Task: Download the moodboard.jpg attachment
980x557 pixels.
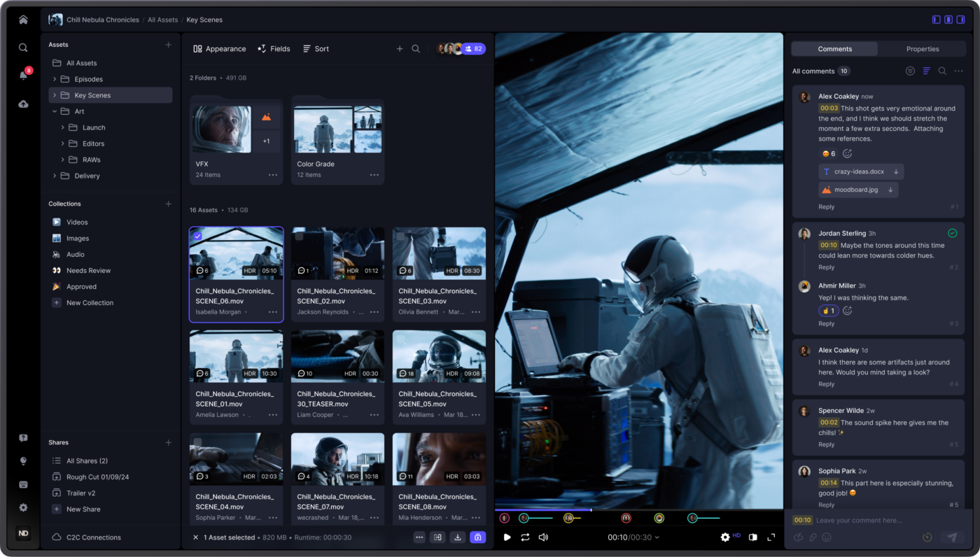Action: [890, 189]
